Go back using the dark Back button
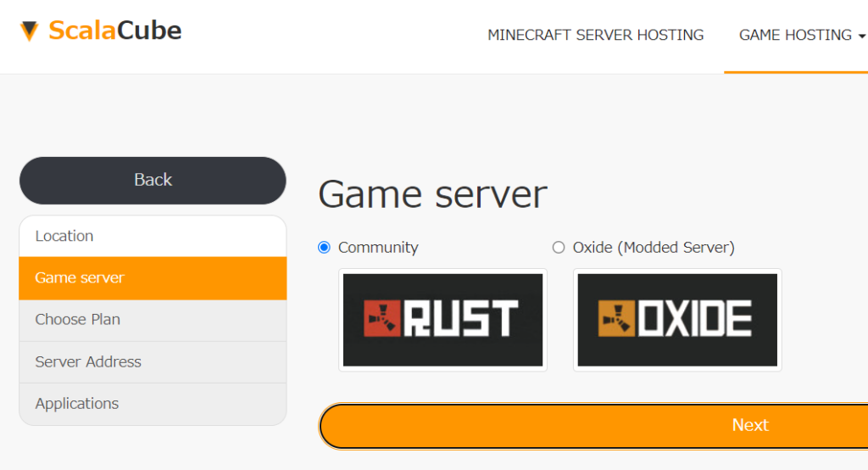This screenshot has width=868, height=470. tap(153, 180)
